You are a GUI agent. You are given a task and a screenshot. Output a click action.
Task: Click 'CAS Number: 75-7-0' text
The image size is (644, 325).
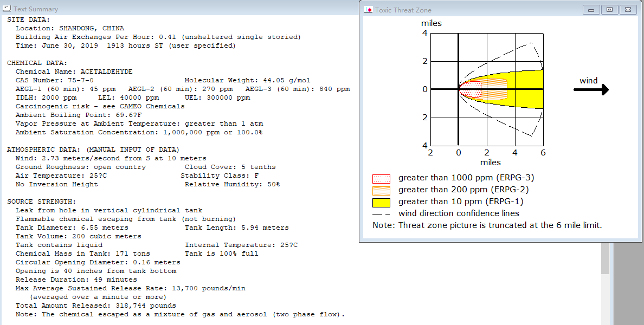tap(55, 80)
